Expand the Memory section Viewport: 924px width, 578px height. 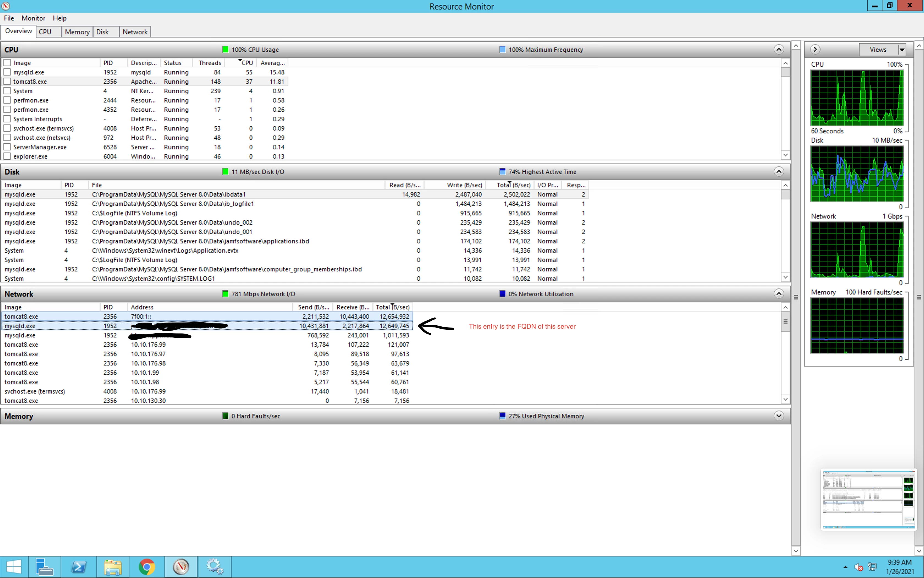[x=779, y=416]
